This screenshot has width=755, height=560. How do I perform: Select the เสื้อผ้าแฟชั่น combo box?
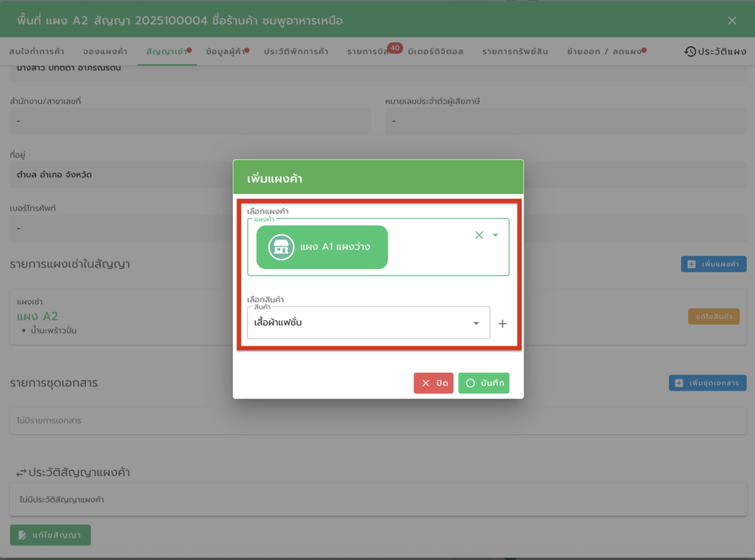pyautogui.click(x=361, y=323)
